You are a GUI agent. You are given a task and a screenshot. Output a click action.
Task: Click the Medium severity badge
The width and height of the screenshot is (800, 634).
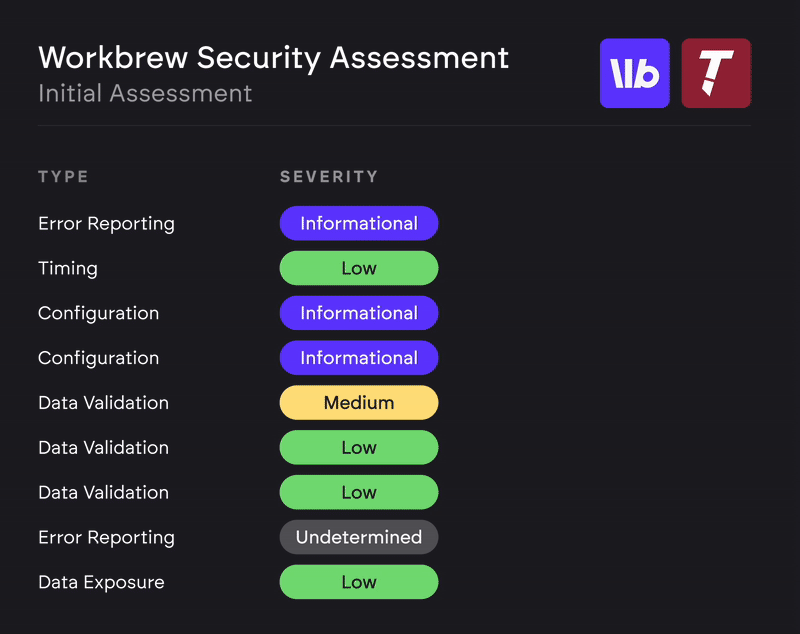[359, 403]
